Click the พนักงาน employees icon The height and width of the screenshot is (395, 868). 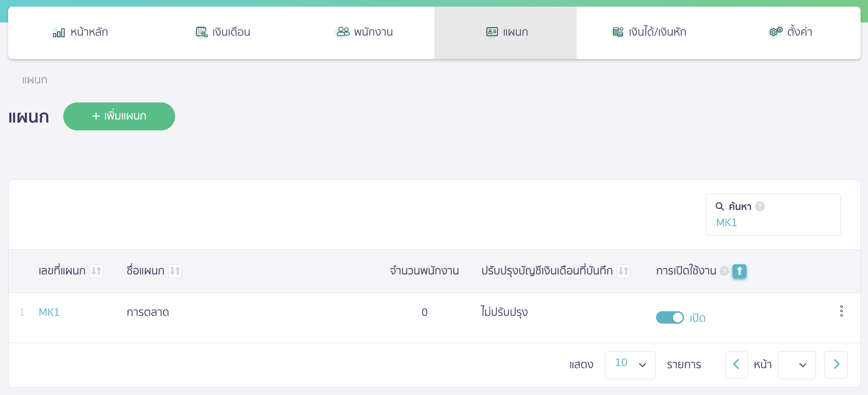click(342, 32)
